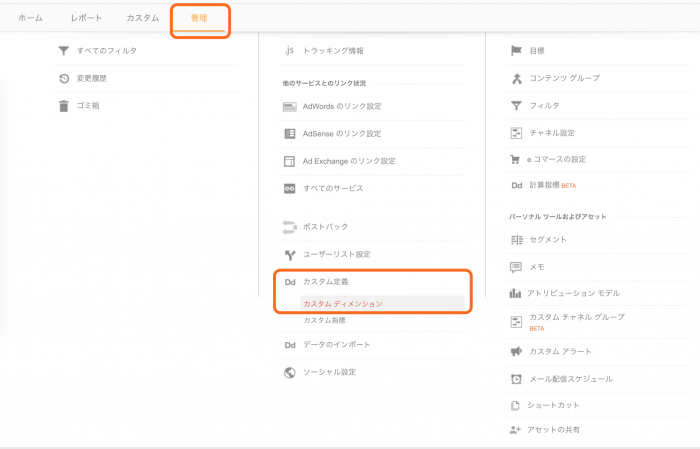This screenshot has width=700, height=449.
Task: Select カスタム ディメンション under カスタム定義
Action: point(342,303)
